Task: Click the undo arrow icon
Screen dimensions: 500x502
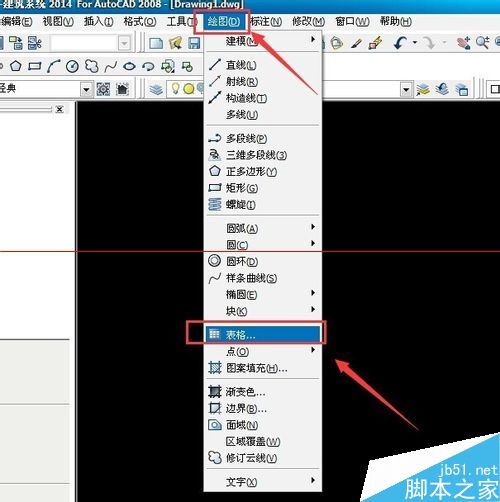Action: 400,43
